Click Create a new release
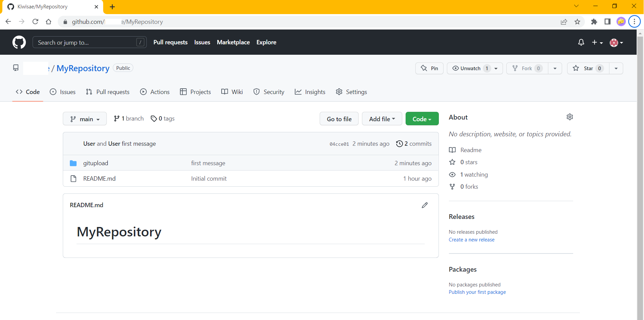 point(471,240)
